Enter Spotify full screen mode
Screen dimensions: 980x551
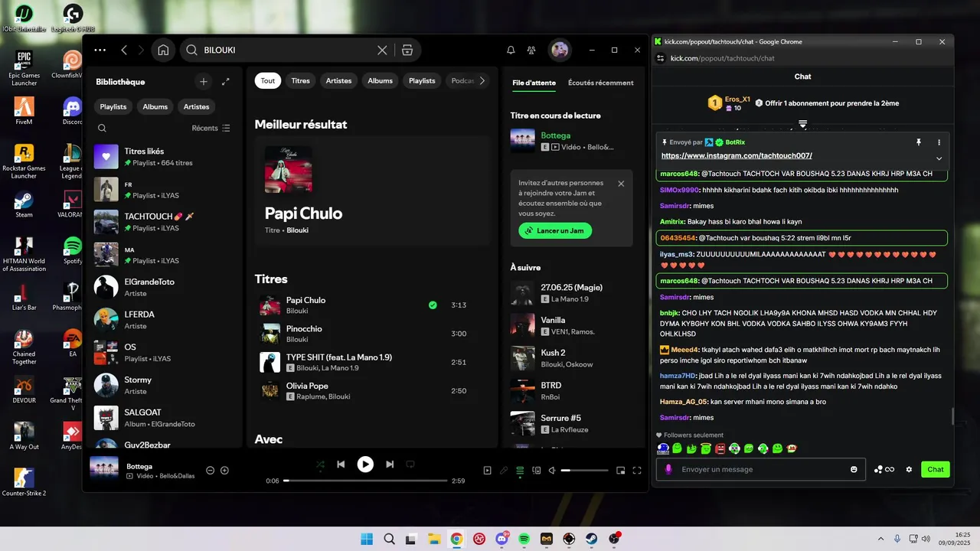(x=637, y=471)
